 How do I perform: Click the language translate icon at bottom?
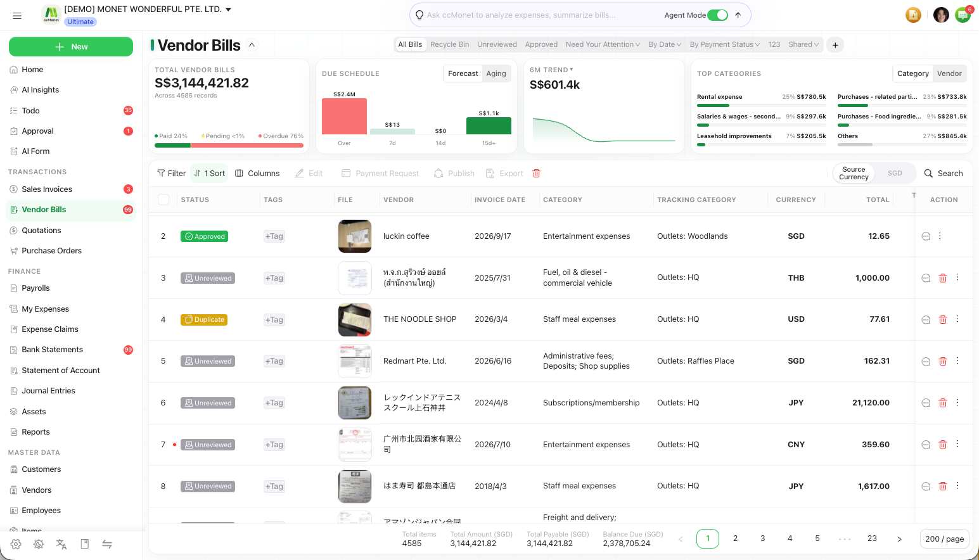point(61,544)
